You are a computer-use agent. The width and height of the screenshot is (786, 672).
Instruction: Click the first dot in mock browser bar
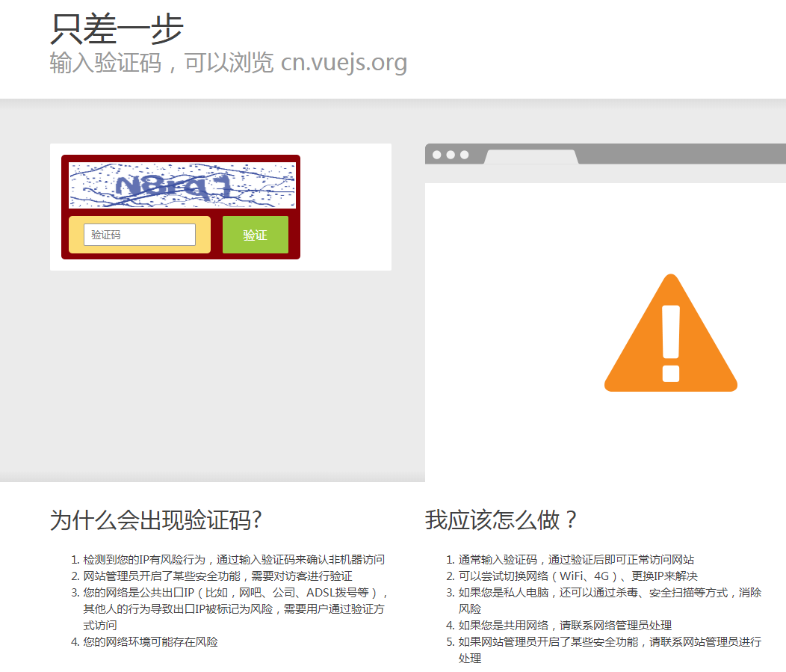[437, 155]
